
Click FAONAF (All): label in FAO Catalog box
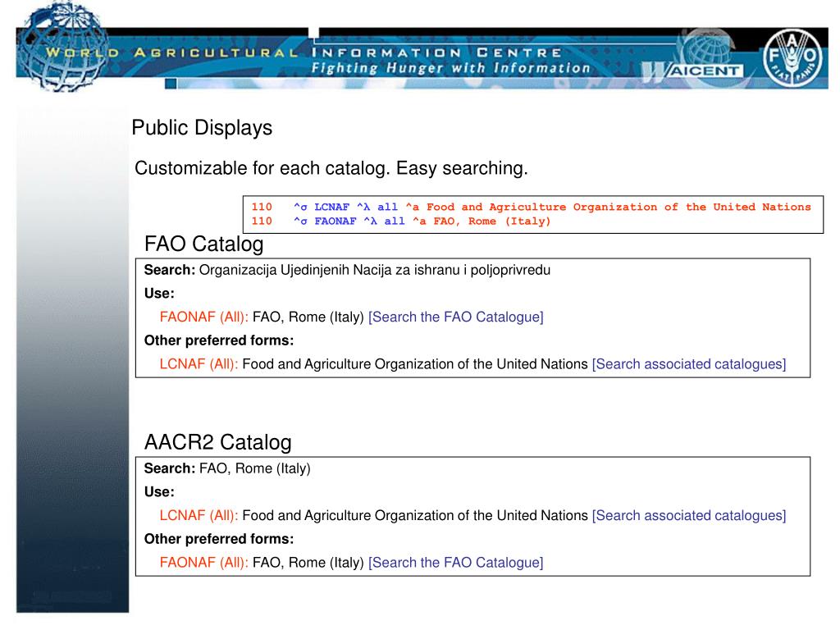point(204,317)
